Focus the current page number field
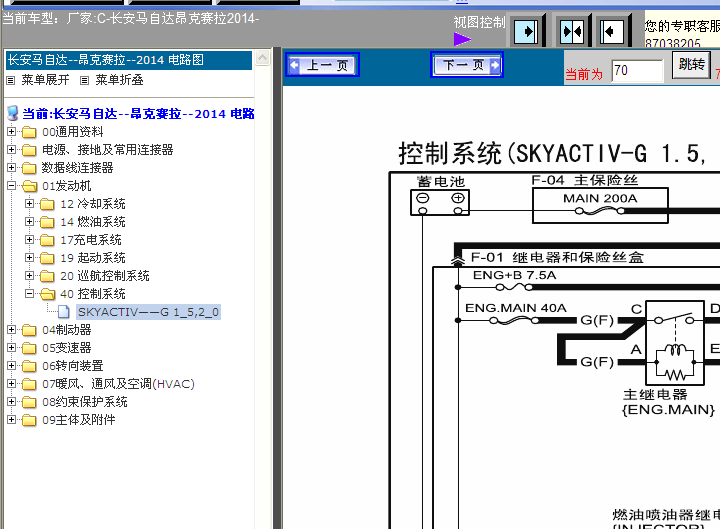This screenshot has height=529, width=720. point(638,71)
